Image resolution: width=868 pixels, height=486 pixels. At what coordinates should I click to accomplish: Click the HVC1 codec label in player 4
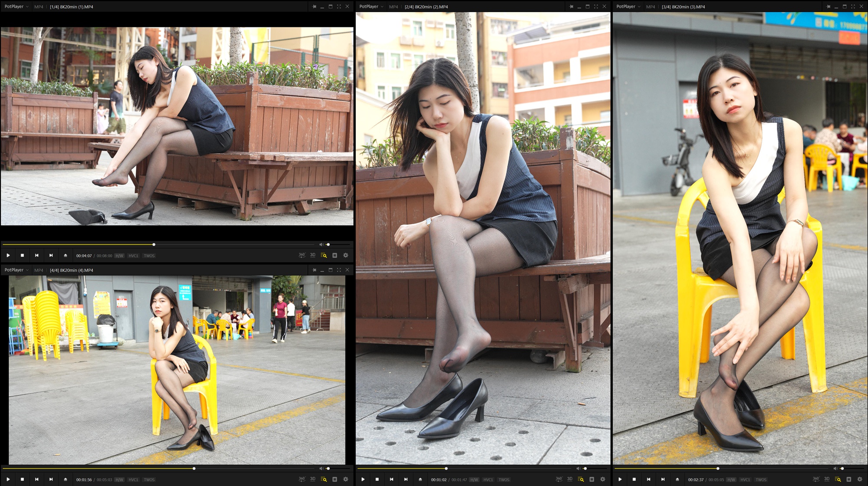click(133, 480)
